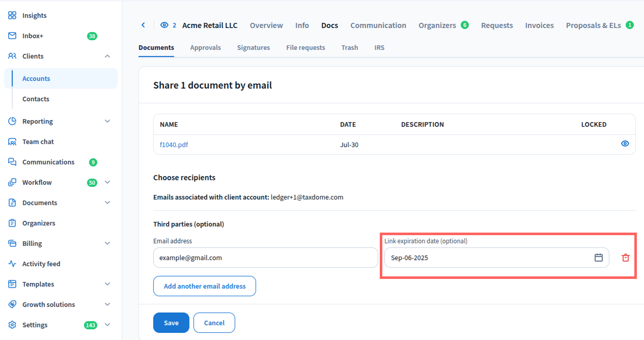Expand the Billing section chevron
The height and width of the screenshot is (340, 644).
pyautogui.click(x=107, y=243)
